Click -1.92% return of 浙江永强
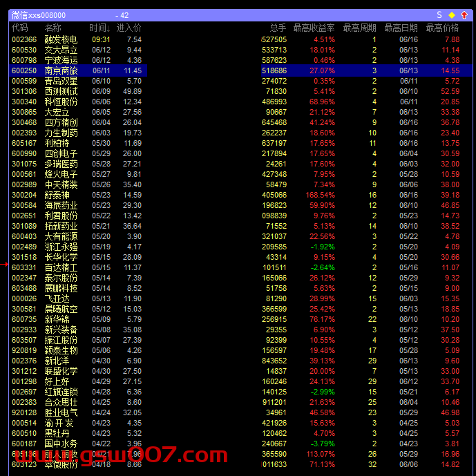This screenshot has height=476, width=476. pyautogui.click(x=323, y=247)
